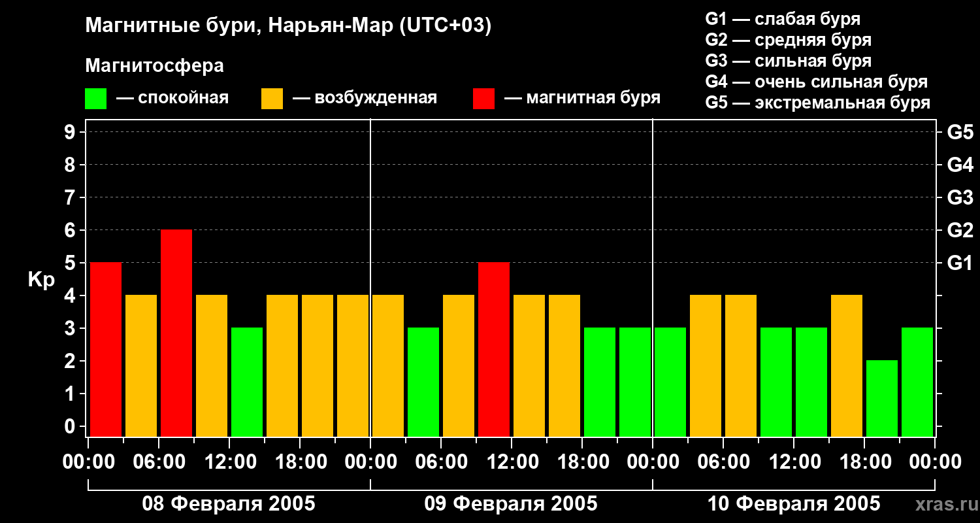Click the '12:00' time label under 08 Февраля
Screen dimensions: 980x523
pos(229,462)
